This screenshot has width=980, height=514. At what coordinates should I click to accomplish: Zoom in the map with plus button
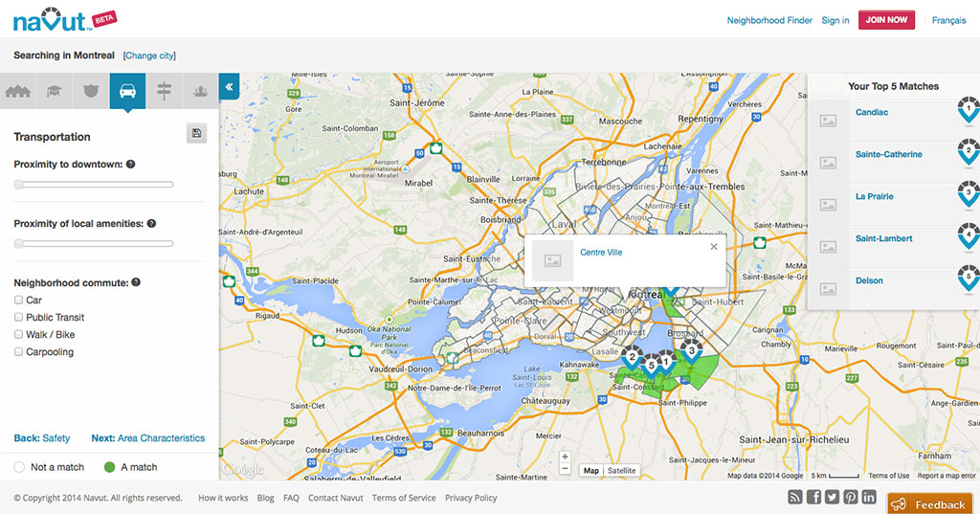(x=565, y=458)
